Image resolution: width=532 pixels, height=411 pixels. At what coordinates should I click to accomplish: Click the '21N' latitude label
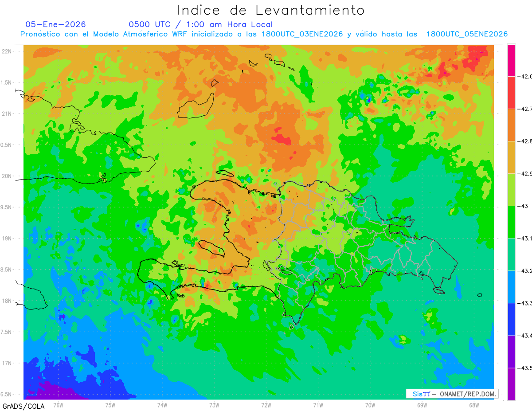coord(7,114)
